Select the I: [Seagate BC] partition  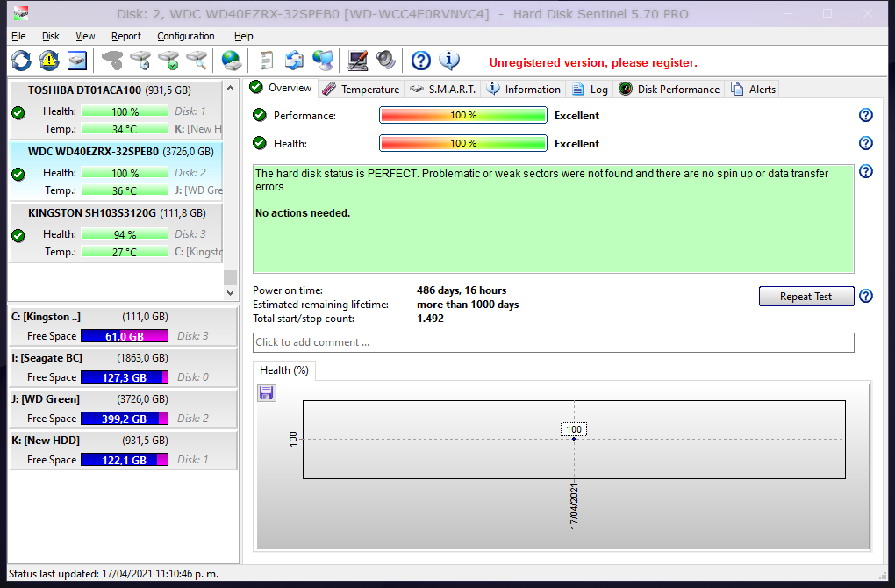[x=123, y=367]
